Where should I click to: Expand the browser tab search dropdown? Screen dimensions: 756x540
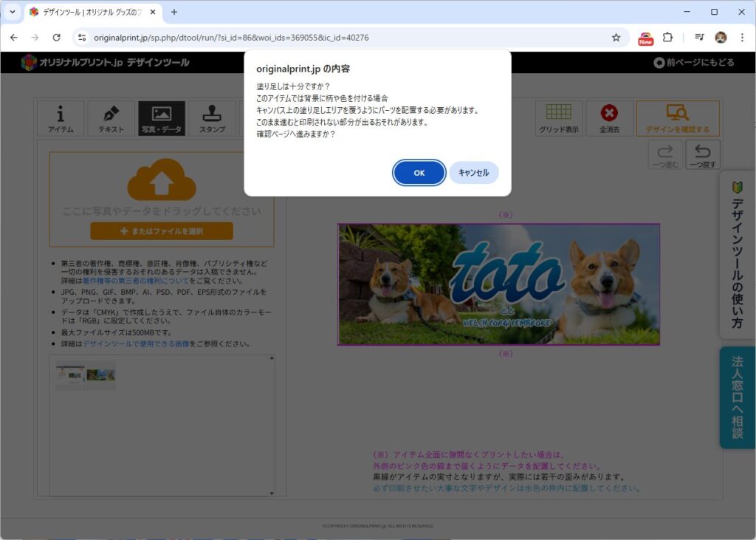(12, 12)
